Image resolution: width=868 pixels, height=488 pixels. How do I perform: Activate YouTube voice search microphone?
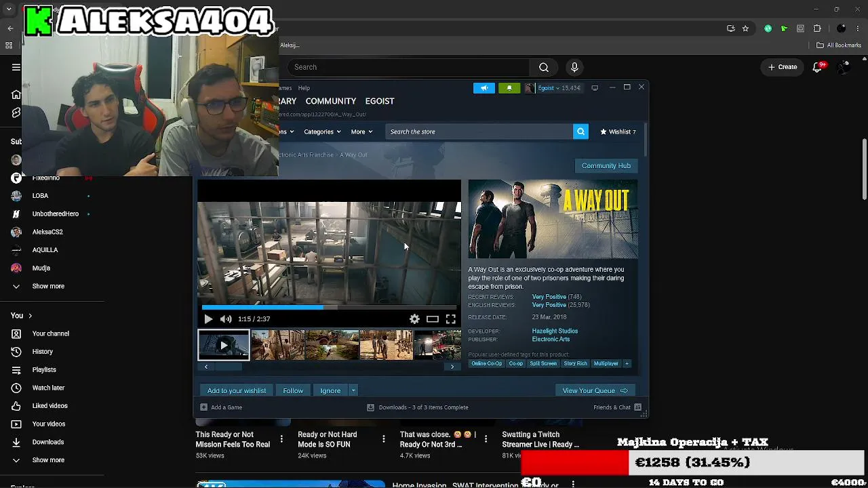coord(574,67)
